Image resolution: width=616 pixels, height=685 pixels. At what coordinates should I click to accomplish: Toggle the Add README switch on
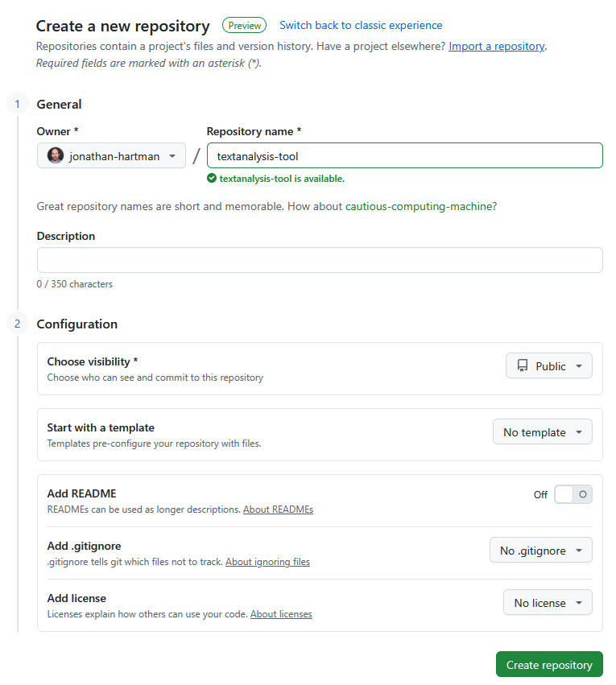(573, 494)
